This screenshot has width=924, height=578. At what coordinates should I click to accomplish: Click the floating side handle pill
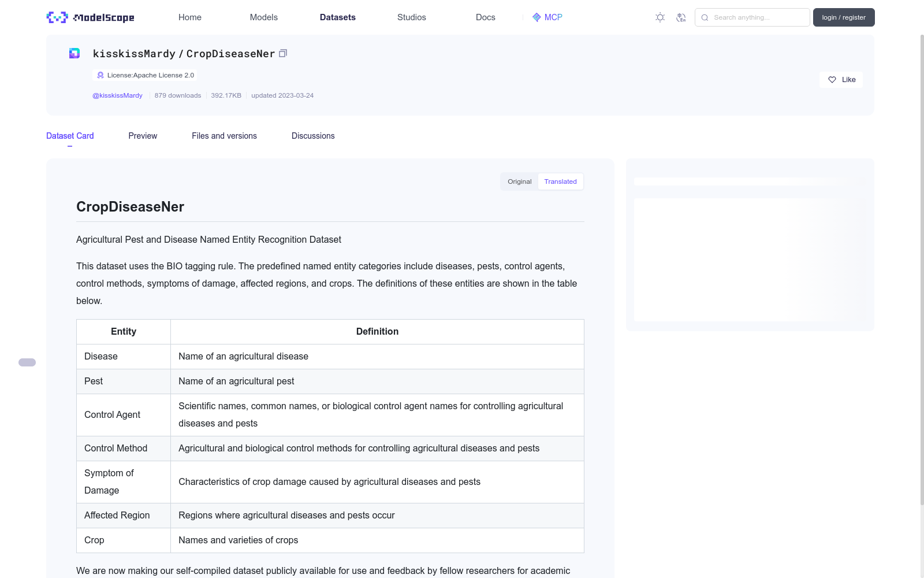(27, 362)
